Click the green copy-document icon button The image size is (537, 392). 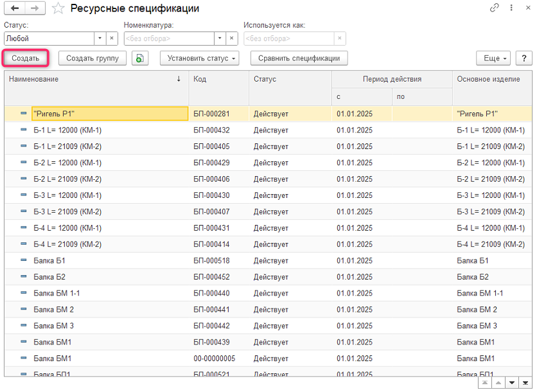(140, 58)
